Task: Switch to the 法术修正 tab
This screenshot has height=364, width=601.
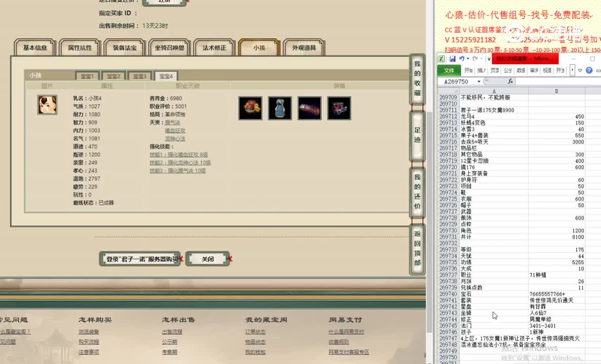Action: coord(214,48)
